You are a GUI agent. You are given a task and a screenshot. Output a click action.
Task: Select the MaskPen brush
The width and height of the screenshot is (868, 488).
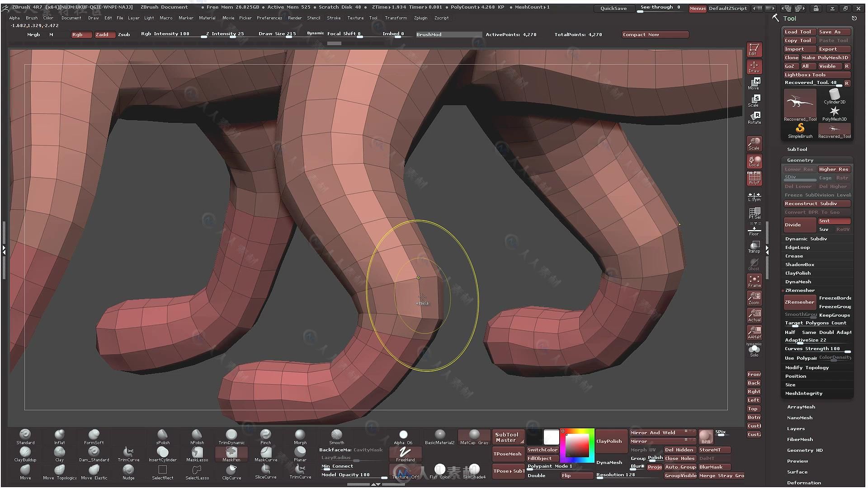tap(231, 454)
